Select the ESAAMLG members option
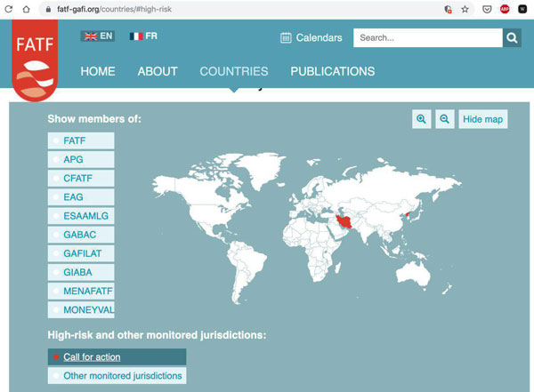 pos(81,216)
